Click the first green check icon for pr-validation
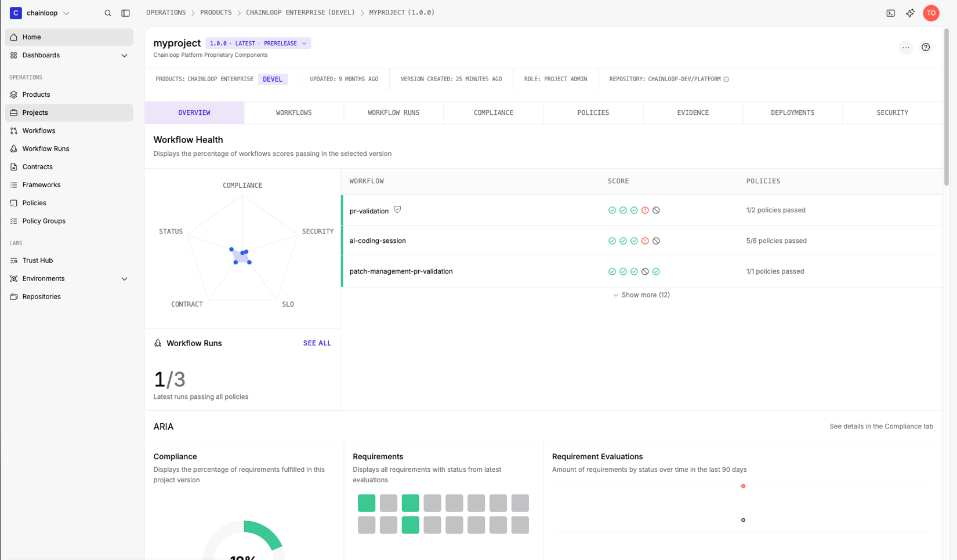Screen dimensions: 957x560 [x=612, y=210]
